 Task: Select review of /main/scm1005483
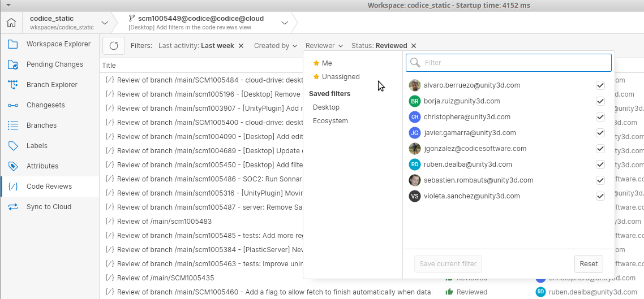164,222
